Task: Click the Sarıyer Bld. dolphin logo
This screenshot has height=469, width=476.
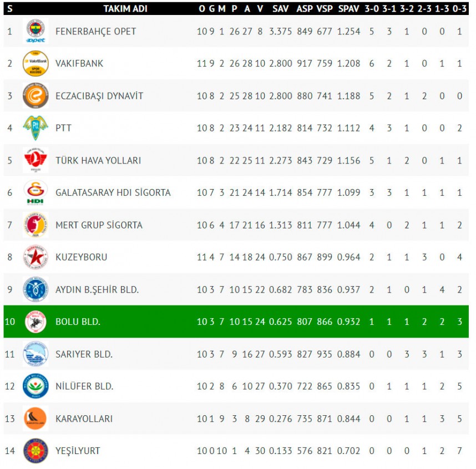Action: (36, 354)
